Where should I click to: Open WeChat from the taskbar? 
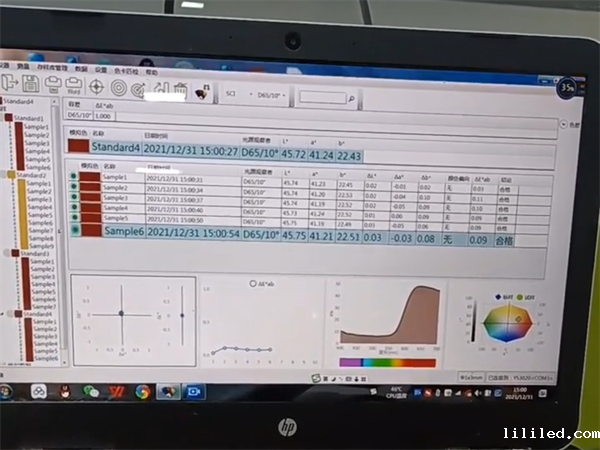tap(91, 391)
